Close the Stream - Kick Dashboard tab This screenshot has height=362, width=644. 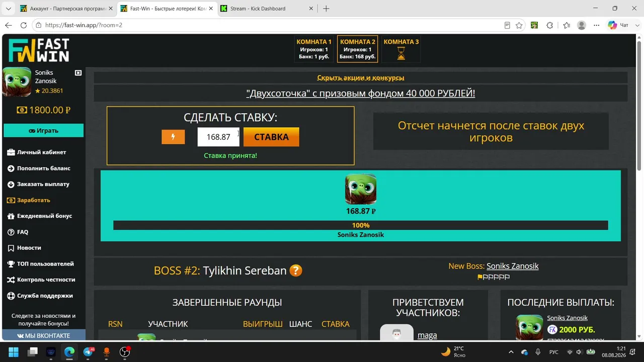tap(311, 9)
